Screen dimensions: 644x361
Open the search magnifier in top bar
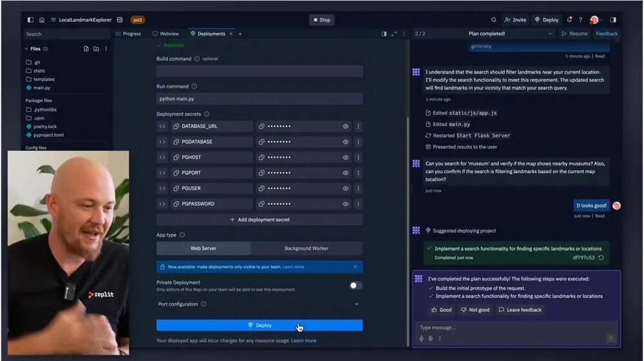[494, 20]
